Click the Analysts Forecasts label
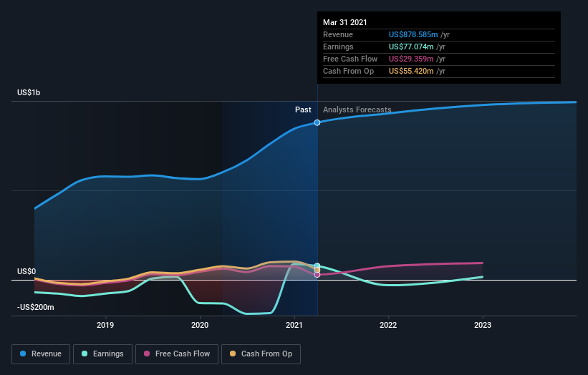Image resolution: width=588 pixels, height=375 pixels. click(x=357, y=109)
